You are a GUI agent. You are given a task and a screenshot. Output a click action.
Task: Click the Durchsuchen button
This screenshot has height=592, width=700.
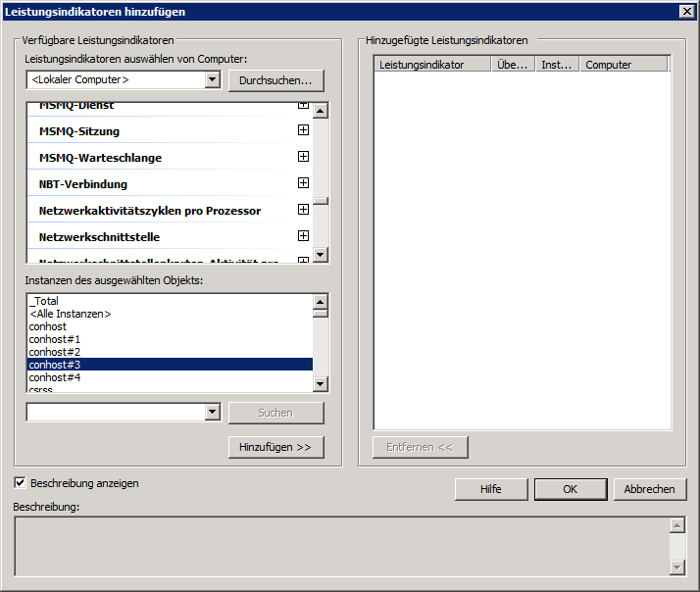click(x=275, y=80)
